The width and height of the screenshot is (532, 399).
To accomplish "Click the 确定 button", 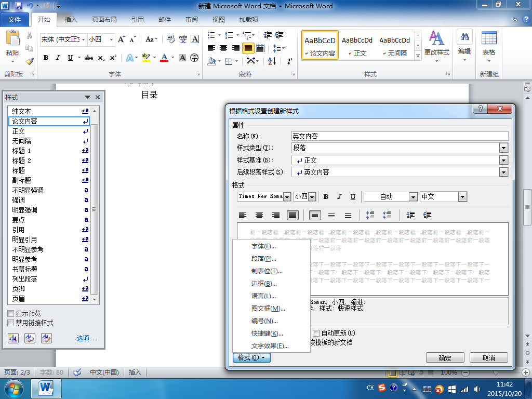I will pos(445,358).
